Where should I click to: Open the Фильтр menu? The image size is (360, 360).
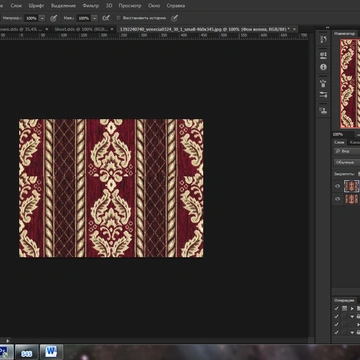point(91,6)
